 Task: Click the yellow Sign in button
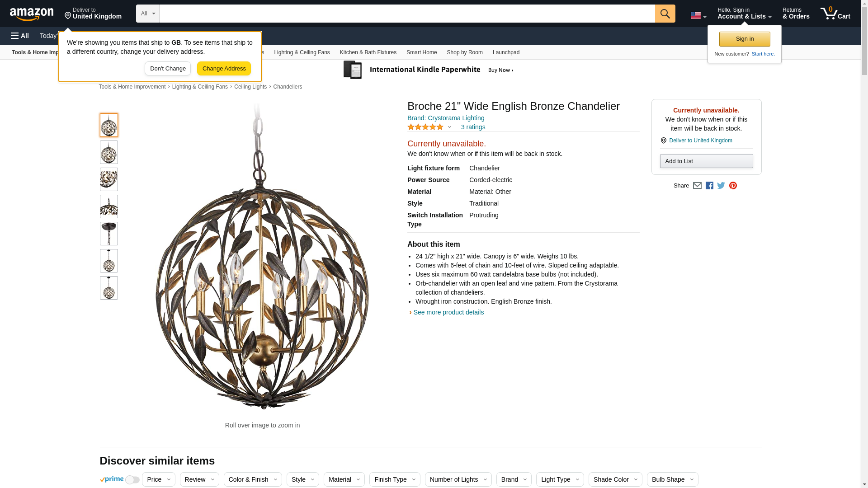(744, 39)
